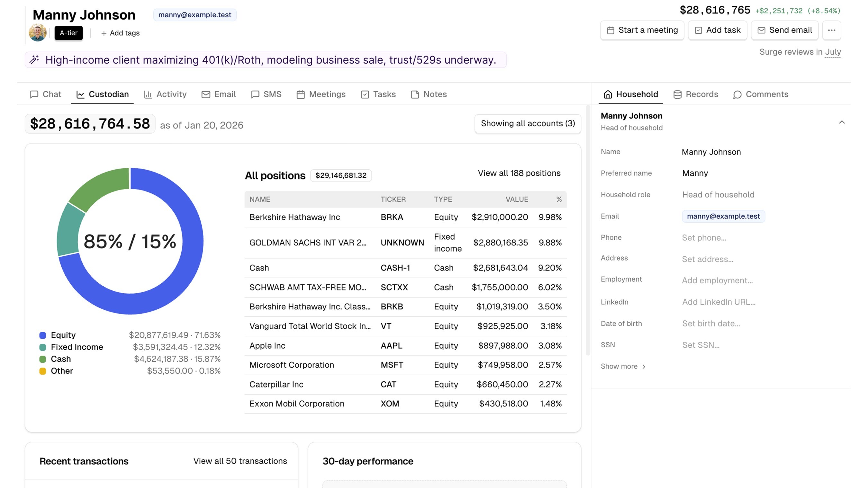Open the Showing all accounts dropdown

pos(528,124)
